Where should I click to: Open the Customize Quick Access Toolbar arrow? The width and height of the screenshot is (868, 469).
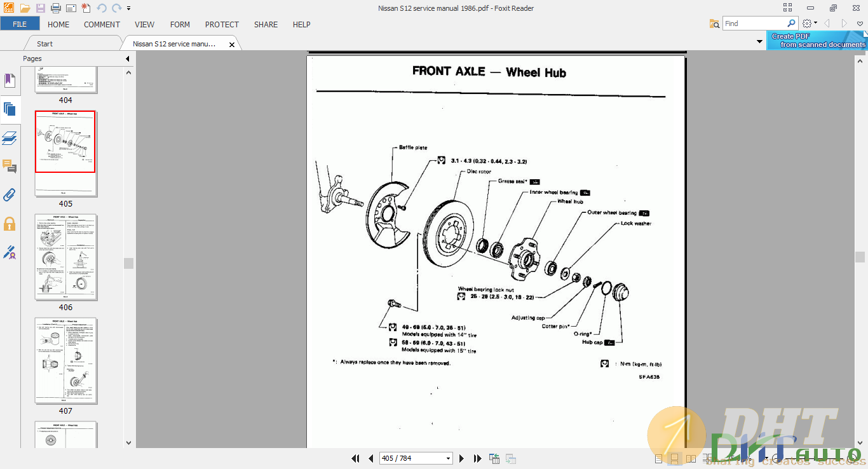pos(128,9)
